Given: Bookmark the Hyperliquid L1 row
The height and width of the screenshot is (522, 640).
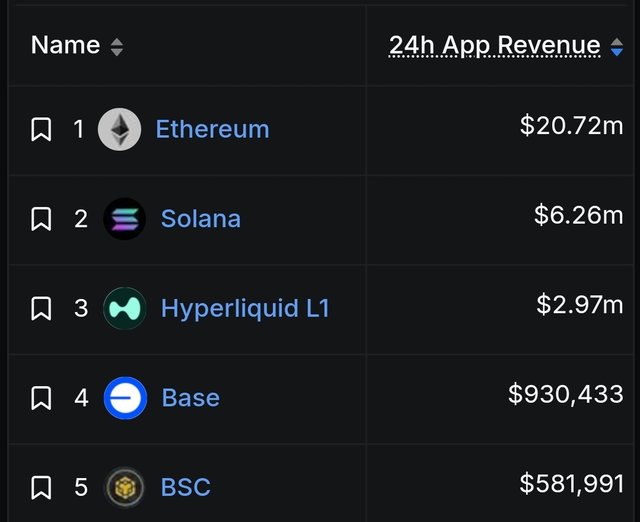Looking at the screenshot, I should point(41,308).
